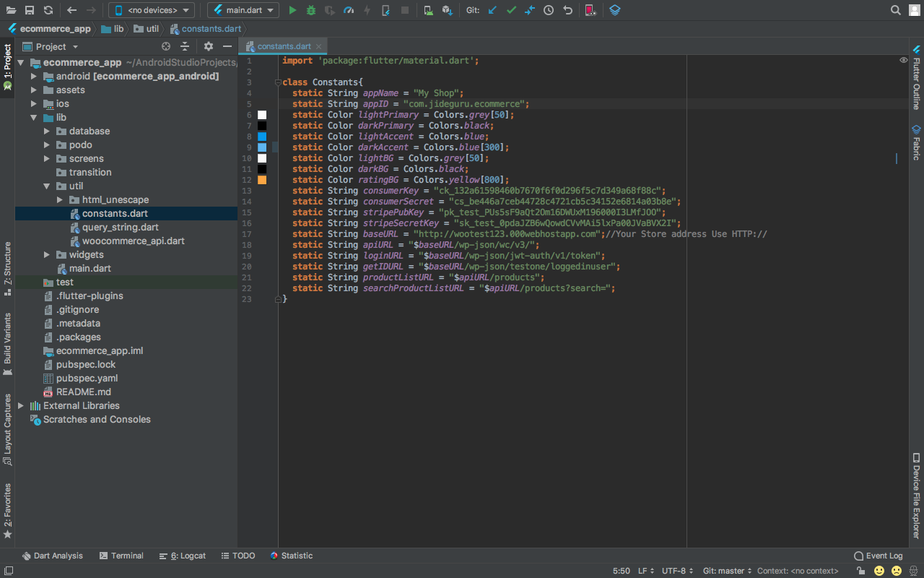
Task: Collapse the util folder
Action: [47, 186]
